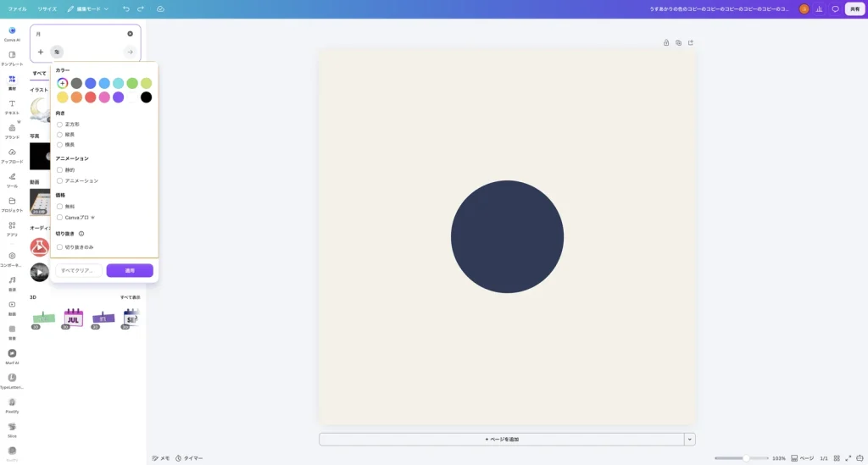
Task: Open the 素材 elements panel
Action: 12,82
